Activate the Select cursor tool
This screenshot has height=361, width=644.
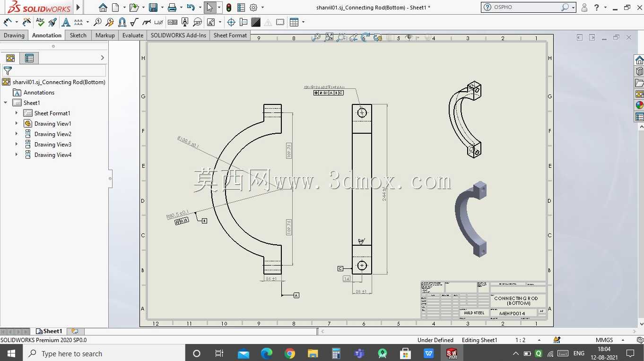point(210,8)
